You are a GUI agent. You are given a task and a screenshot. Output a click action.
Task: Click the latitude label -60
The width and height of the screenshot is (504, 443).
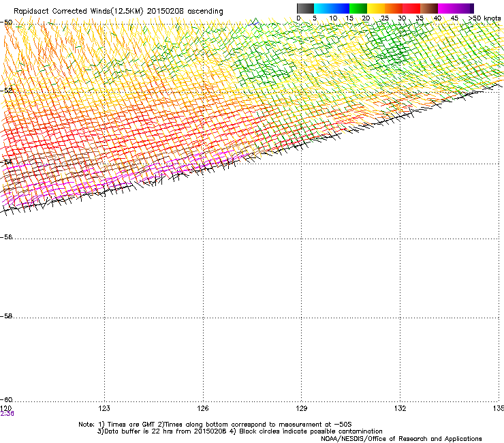6,400
